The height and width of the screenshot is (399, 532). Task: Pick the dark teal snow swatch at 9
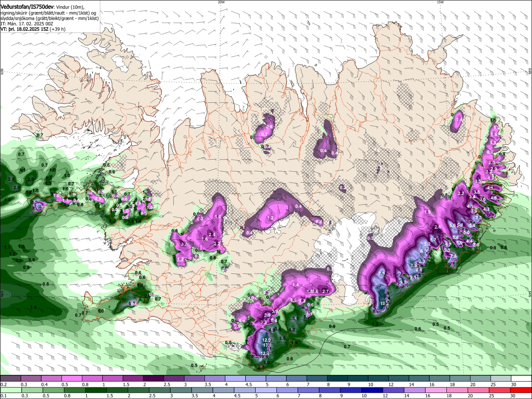click(358, 379)
